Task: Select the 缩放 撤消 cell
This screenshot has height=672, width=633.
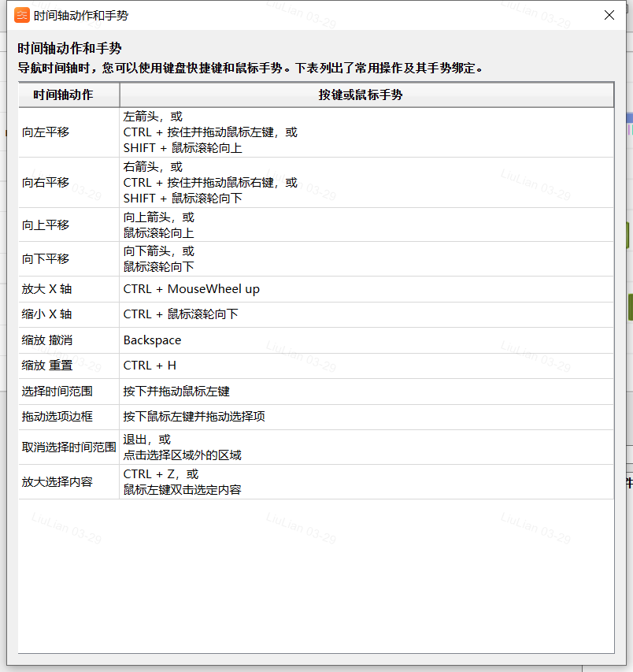Action: click(x=69, y=340)
